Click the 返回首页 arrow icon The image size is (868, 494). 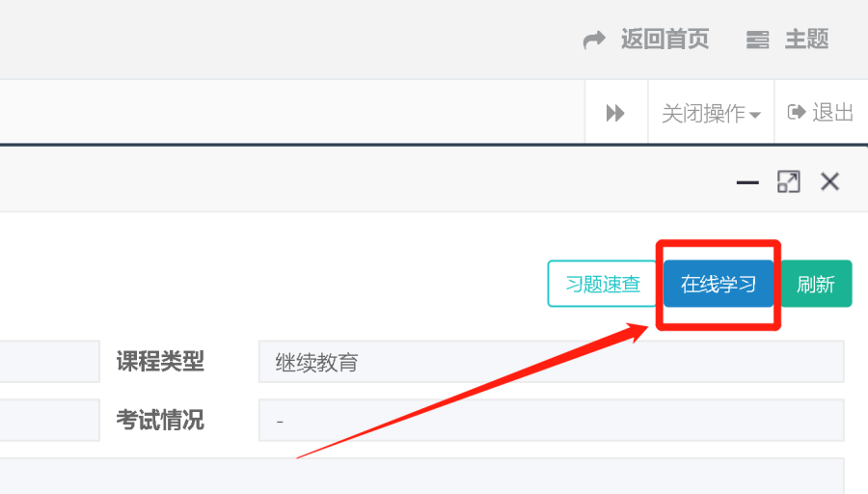(x=594, y=40)
